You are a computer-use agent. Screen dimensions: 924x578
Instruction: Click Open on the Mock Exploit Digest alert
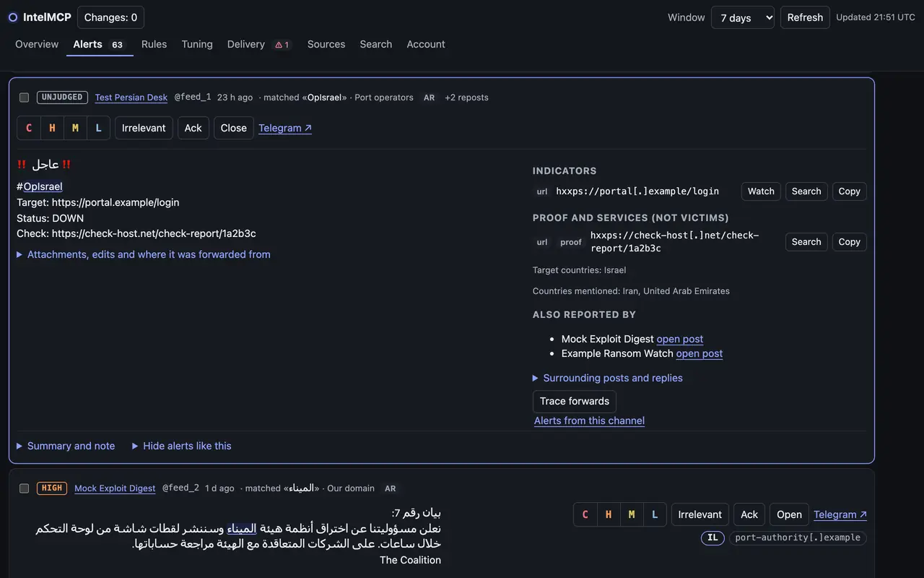point(789,514)
